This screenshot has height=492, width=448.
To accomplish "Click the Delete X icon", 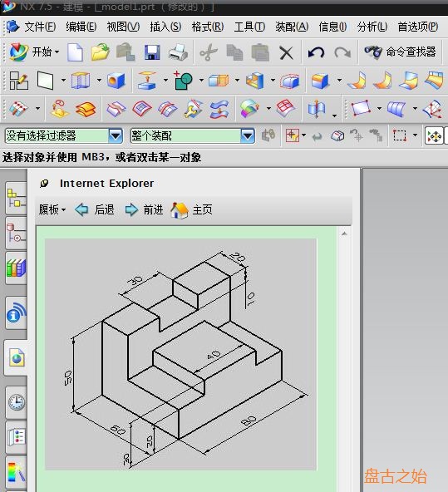I will click(286, 52).
